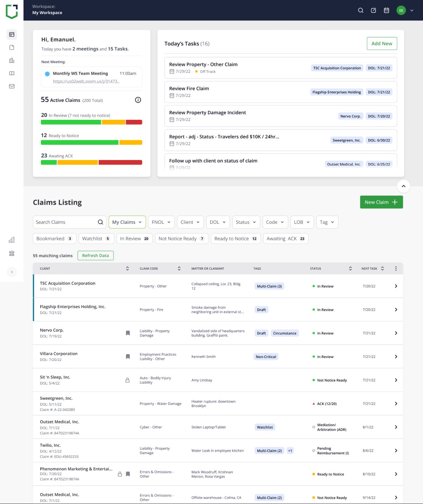Open Review Property Damage Incident task
This screenshot has height=504, width=423.
click(x=281, y=116)
